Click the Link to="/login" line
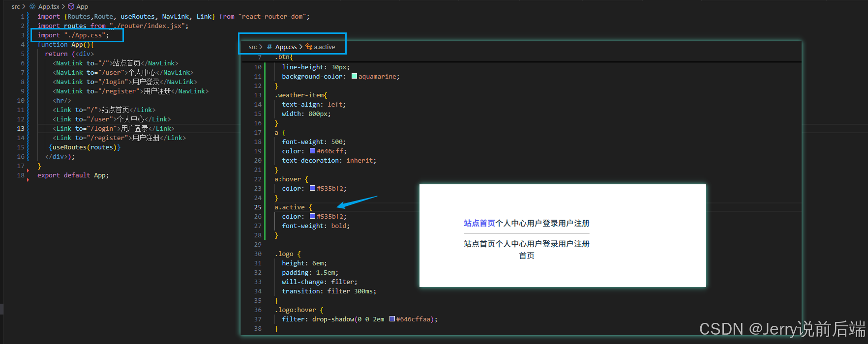The width and height of the screenshot is (868, 344). [x=114, y=129]
